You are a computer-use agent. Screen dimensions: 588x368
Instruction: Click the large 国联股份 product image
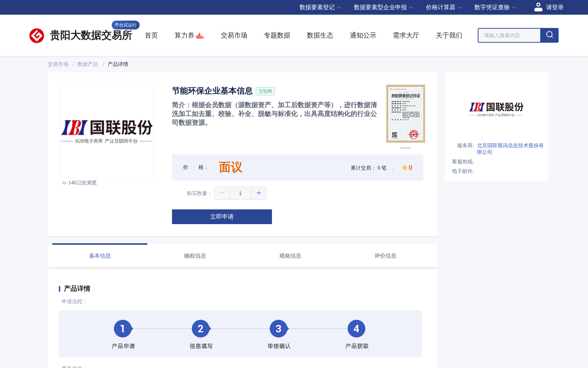tap(107, 131)
